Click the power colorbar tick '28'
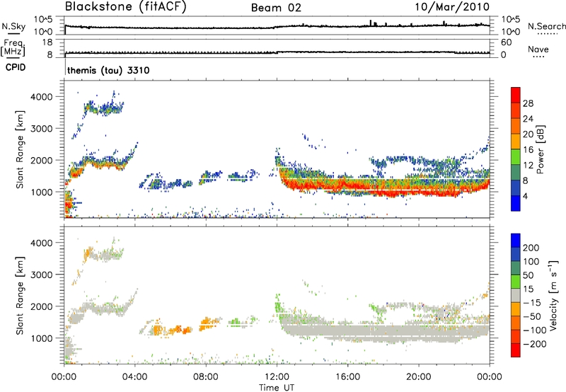Image resolution: width=566 pixels, height=392 pixels. click(528, 103)
